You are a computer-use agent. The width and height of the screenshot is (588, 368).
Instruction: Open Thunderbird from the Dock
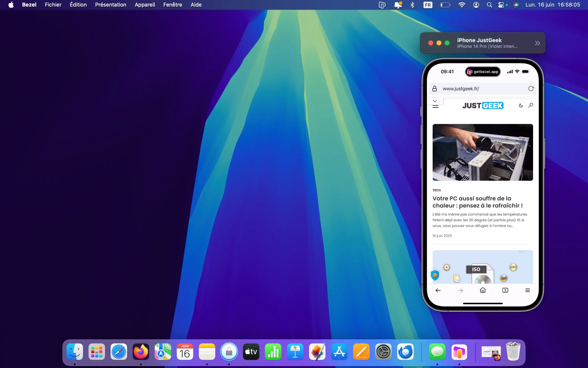[x=406, y=352]
